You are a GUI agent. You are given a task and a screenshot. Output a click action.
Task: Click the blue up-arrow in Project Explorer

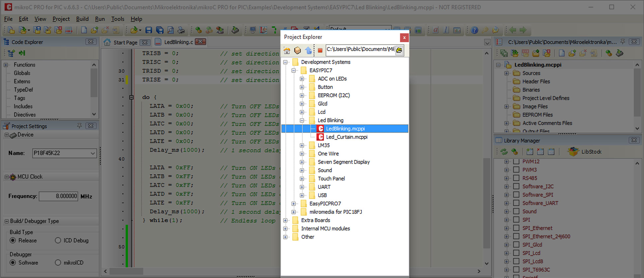(x=308, y=51)
